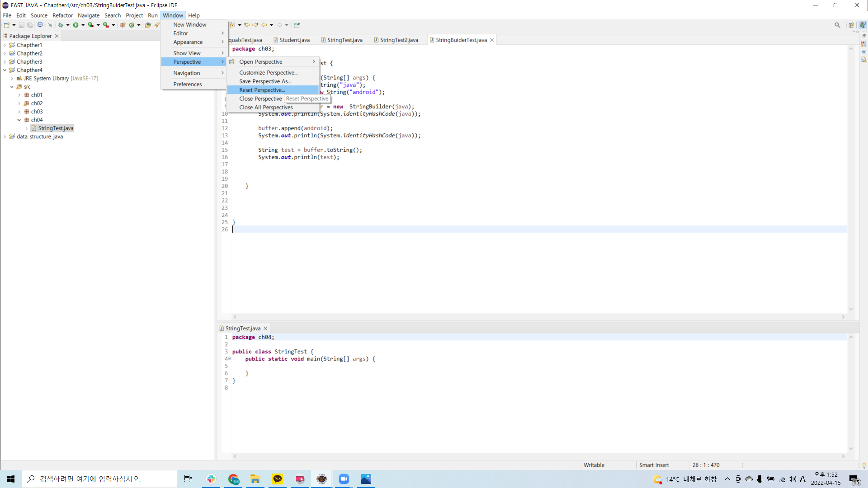Open the Help menu
The image size is (868, 488).
(x=194, y=15)
